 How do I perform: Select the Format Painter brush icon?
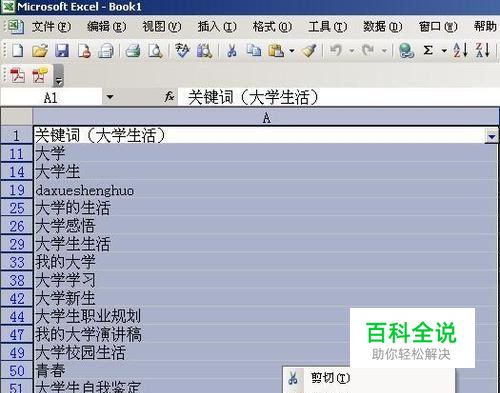pyautogui.click(x=309, y=51)
